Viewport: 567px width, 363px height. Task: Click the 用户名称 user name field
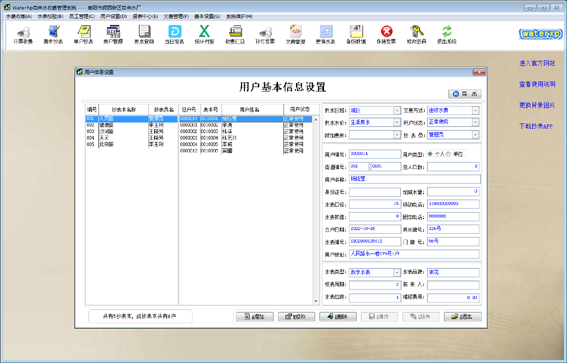point(415,179)
